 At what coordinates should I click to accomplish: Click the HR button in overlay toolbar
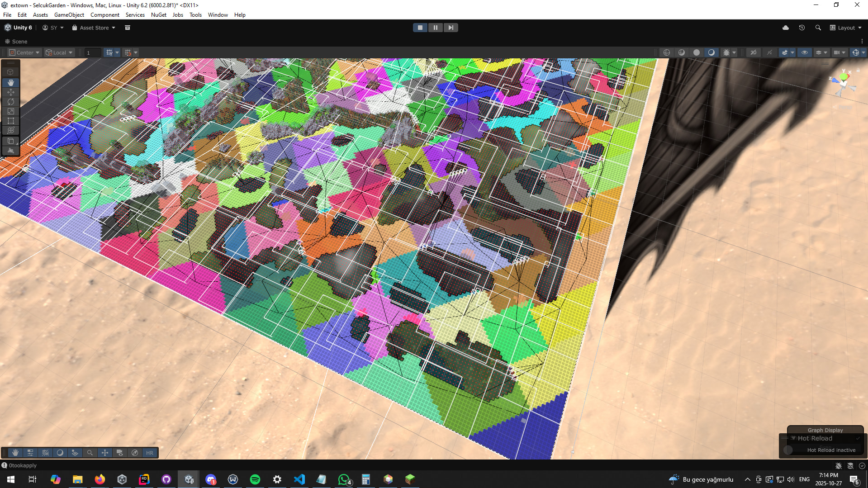(x=150, y=453)
